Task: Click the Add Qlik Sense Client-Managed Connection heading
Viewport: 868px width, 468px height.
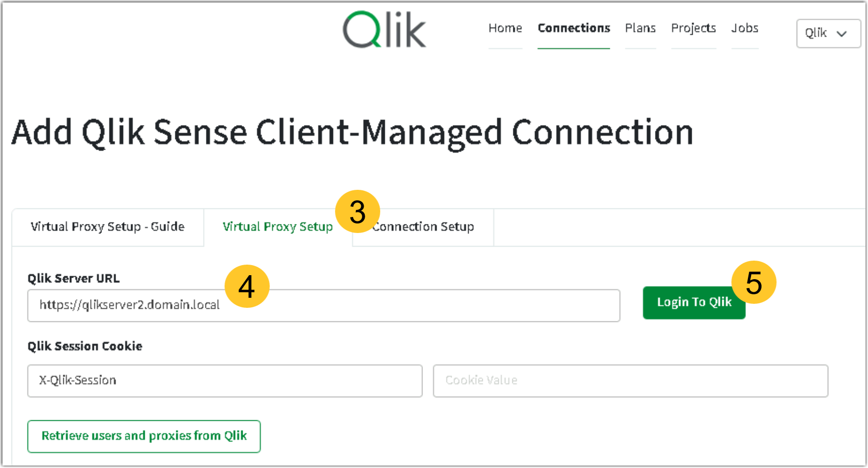Action: click(x=353, y=133)
